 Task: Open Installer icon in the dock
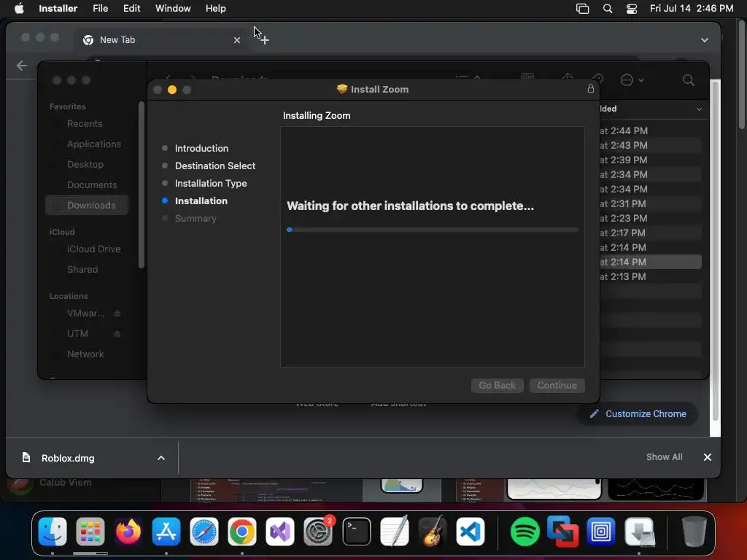click(639, 531)
